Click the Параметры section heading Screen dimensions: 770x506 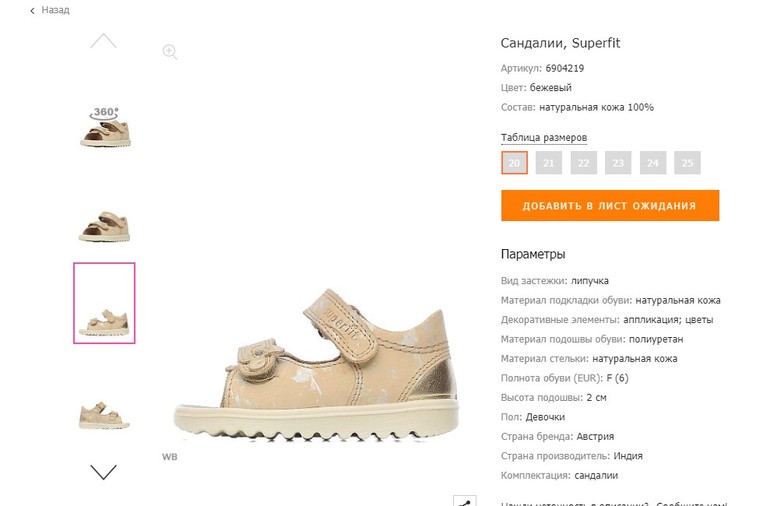click(533, 254)
